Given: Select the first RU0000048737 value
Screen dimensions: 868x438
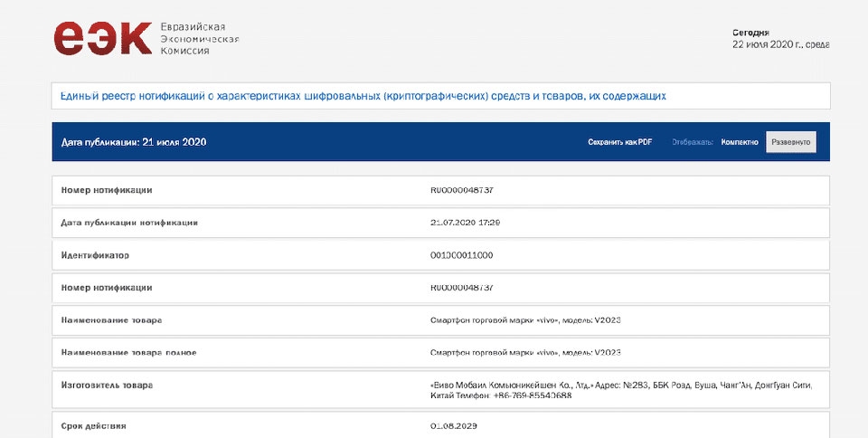Looking at the screenshot, I should [462, 190].
